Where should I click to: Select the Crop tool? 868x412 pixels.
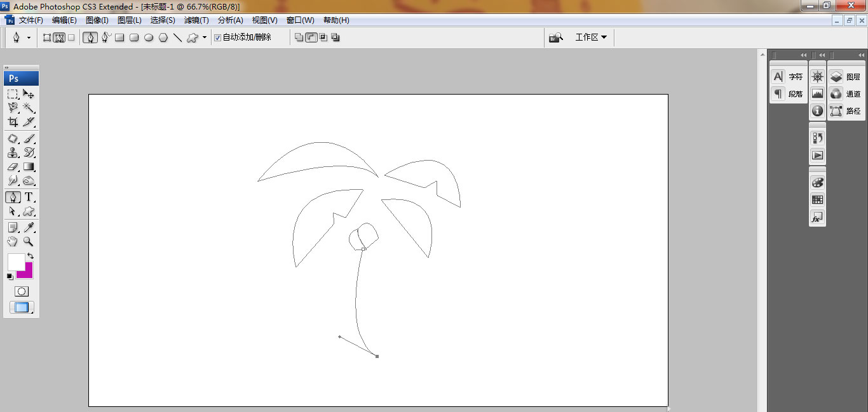pos(13,122)
